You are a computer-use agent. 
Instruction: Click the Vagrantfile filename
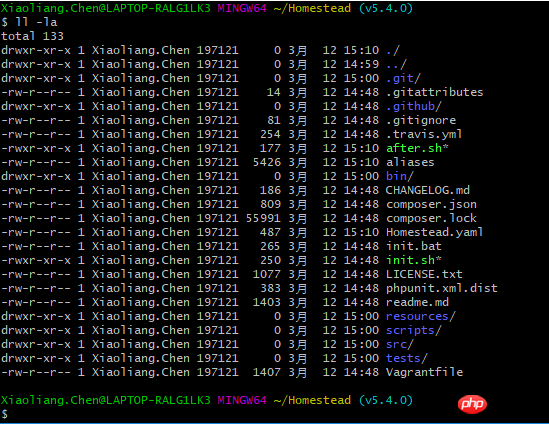tap(424, 372)
